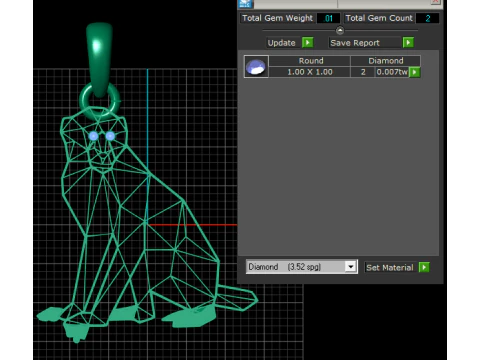
Task: Click the Diamond material header cell
Action: click(385, 61)
